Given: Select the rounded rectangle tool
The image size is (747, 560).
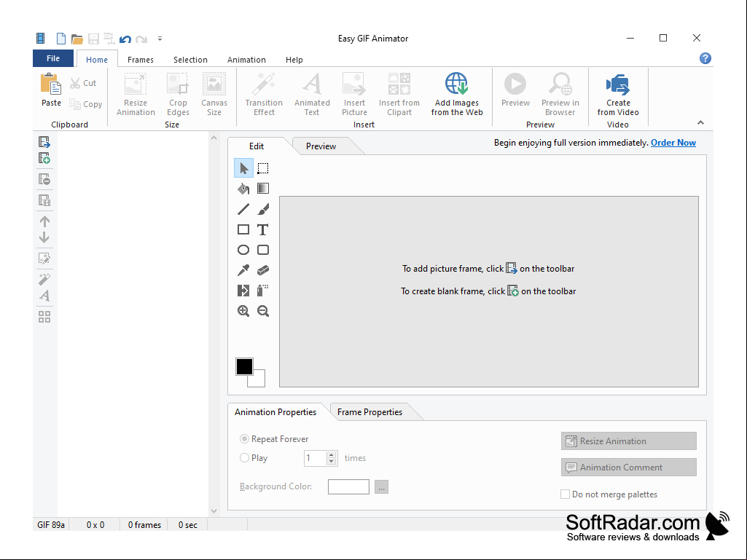Looking at the screenshot, I should point(263,250).
